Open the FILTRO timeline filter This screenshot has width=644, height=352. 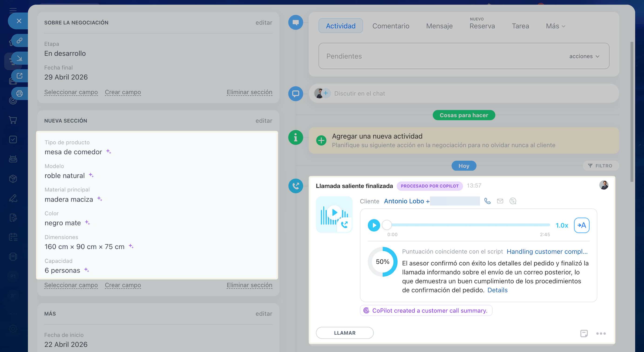coord(600,166)
